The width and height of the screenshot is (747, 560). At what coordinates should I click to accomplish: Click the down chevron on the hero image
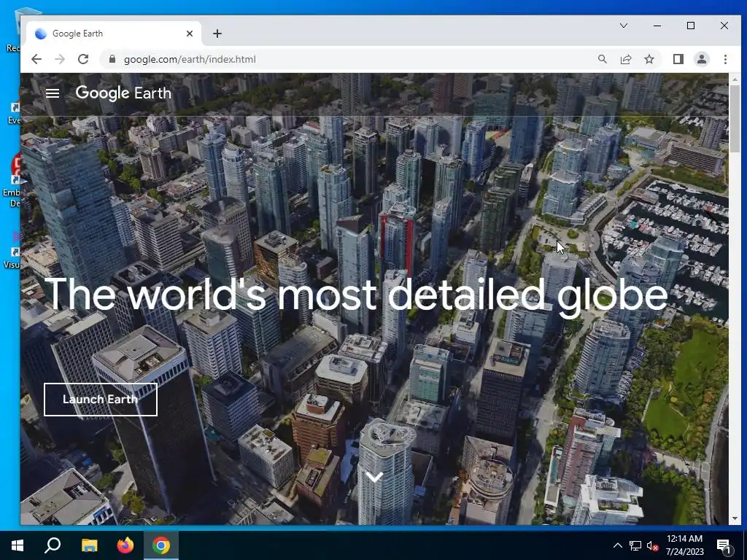[374, 476]
